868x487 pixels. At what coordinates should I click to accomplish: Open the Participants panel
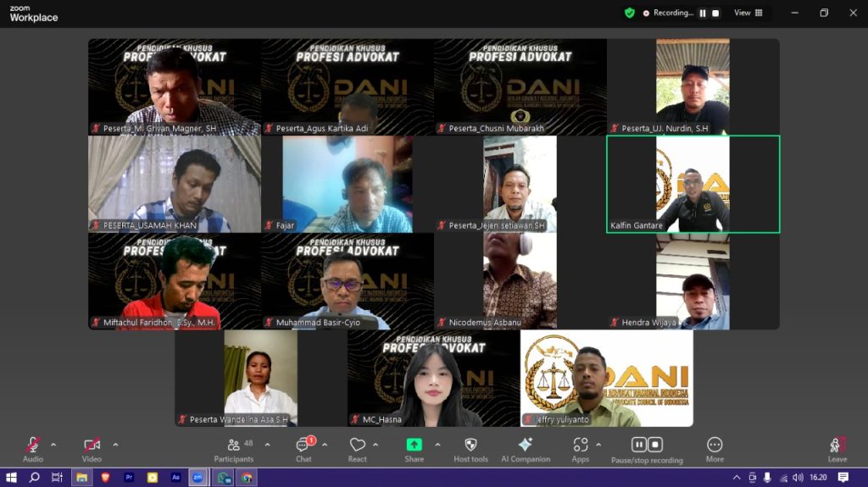[233, 447]
